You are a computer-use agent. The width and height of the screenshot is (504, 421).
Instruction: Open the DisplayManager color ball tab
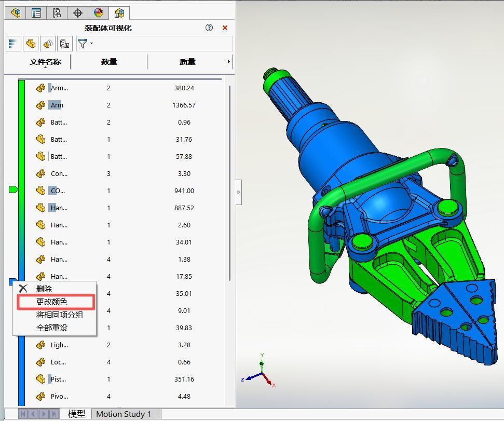tap(99, 13)
